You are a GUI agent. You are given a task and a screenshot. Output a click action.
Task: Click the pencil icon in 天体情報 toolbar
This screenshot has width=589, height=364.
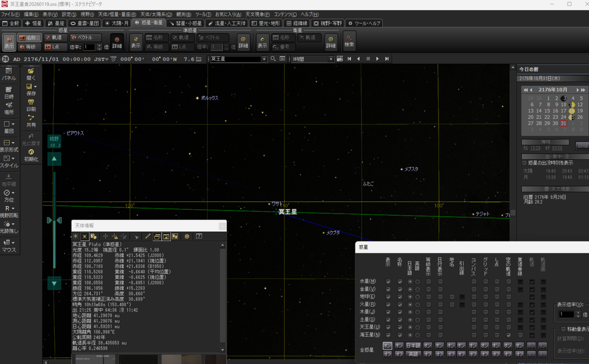tap(148, 236)
